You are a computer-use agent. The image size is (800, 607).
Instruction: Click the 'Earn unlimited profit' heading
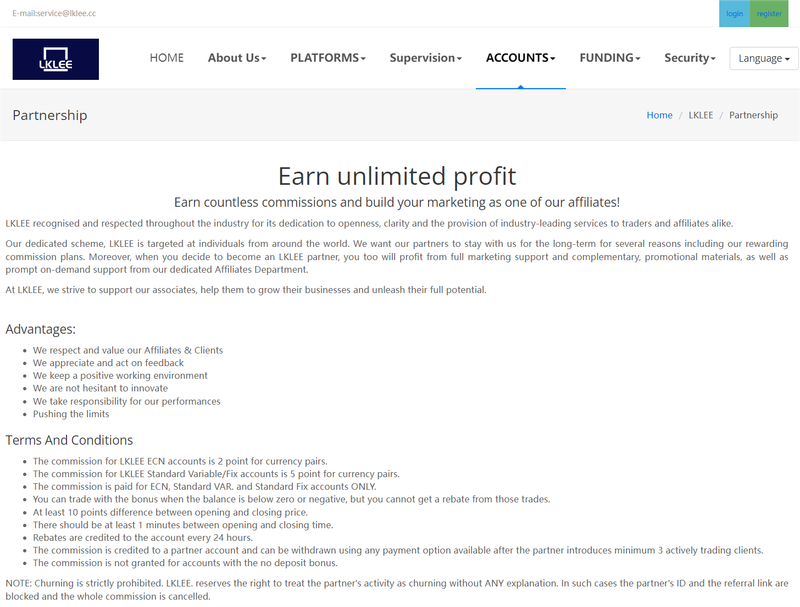[x=397, y=176]
